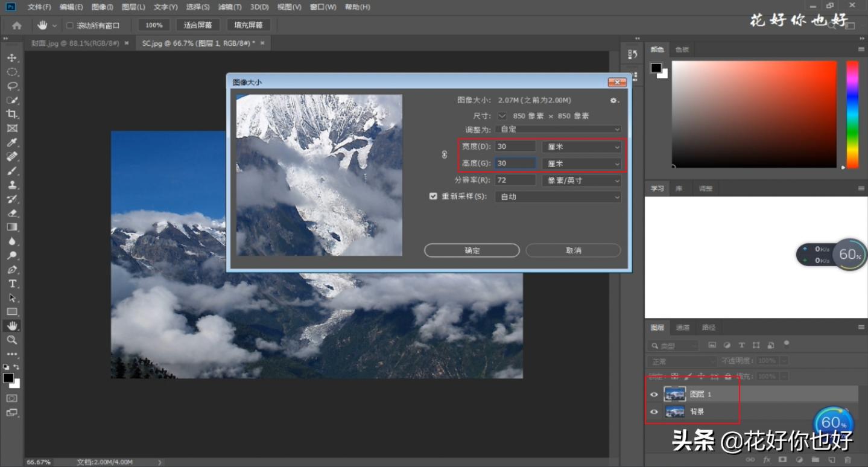Expand the 尺寸 dimensions unit chevron
868x467 pixels.
tap(502, 116)
